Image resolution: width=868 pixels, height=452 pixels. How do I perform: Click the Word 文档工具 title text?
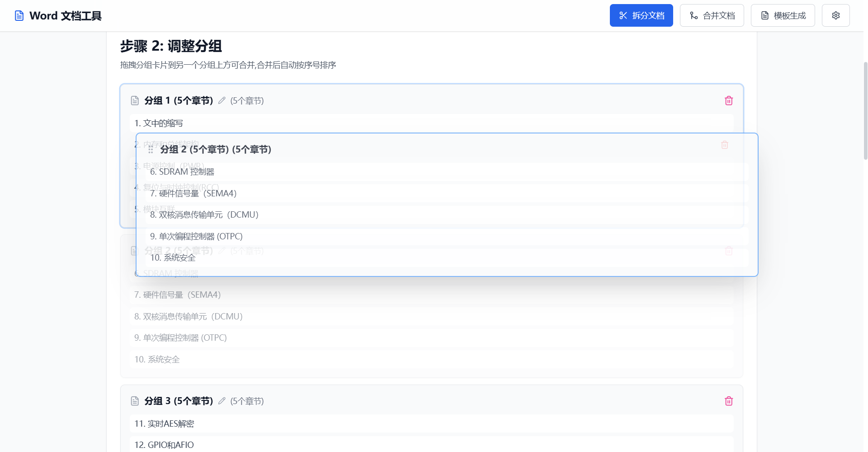click(x=66, y=16)
